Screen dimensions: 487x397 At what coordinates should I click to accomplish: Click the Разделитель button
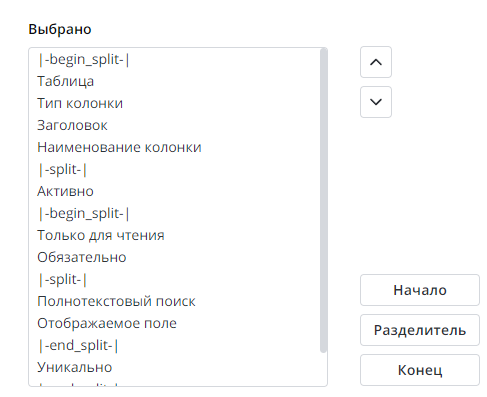tap(420, 330)
